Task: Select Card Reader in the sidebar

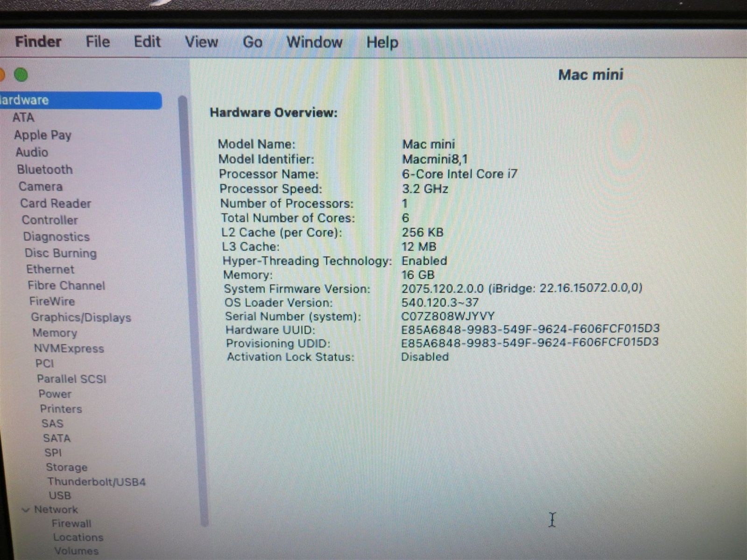Action: tap(56, 203)
